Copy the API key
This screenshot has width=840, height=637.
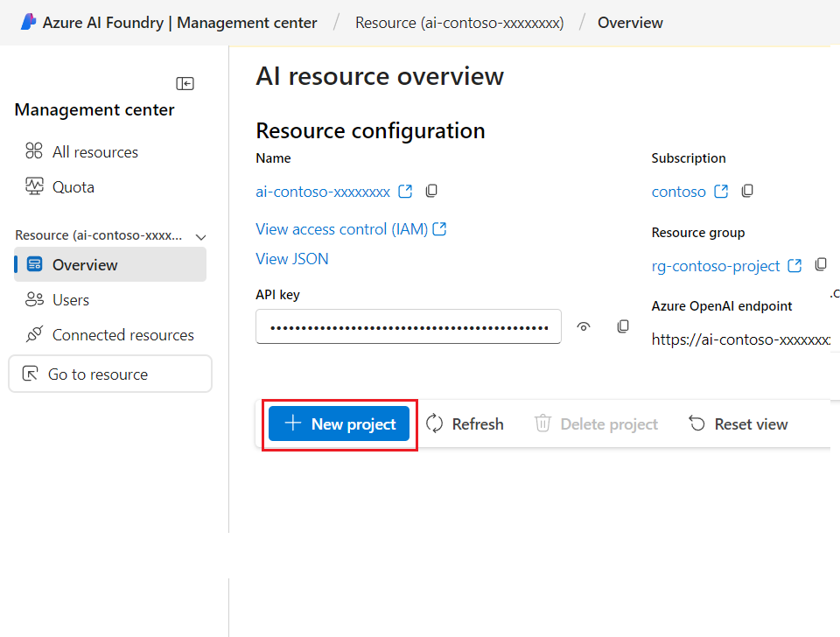point(622,325)
